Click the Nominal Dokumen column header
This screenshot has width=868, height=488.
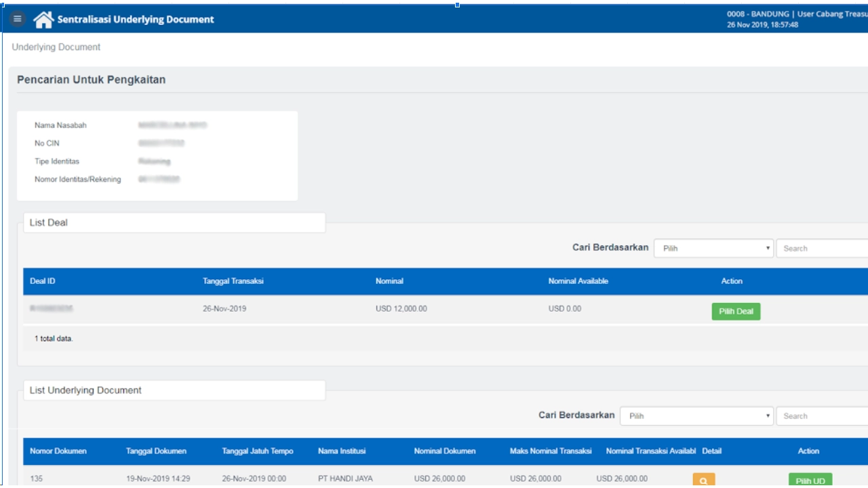(x=445, y=451)
